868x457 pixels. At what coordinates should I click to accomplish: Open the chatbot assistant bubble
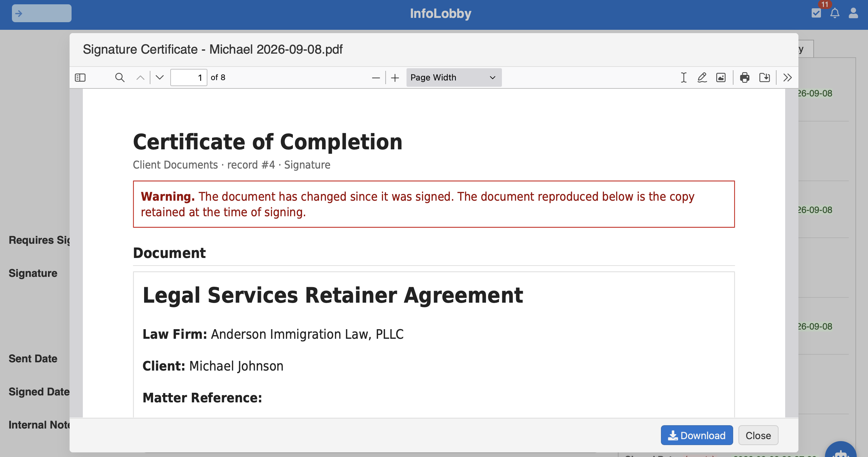pyautogui.click(x=841, y=450)
